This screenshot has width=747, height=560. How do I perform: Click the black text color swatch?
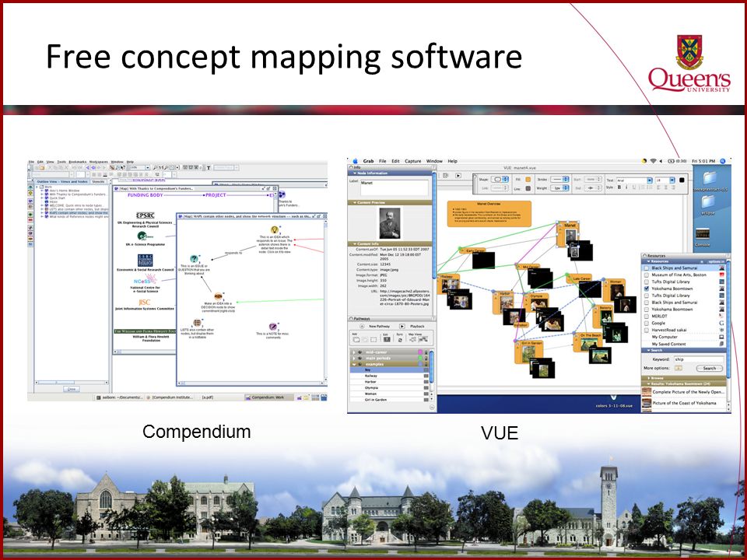click(682, 180)
